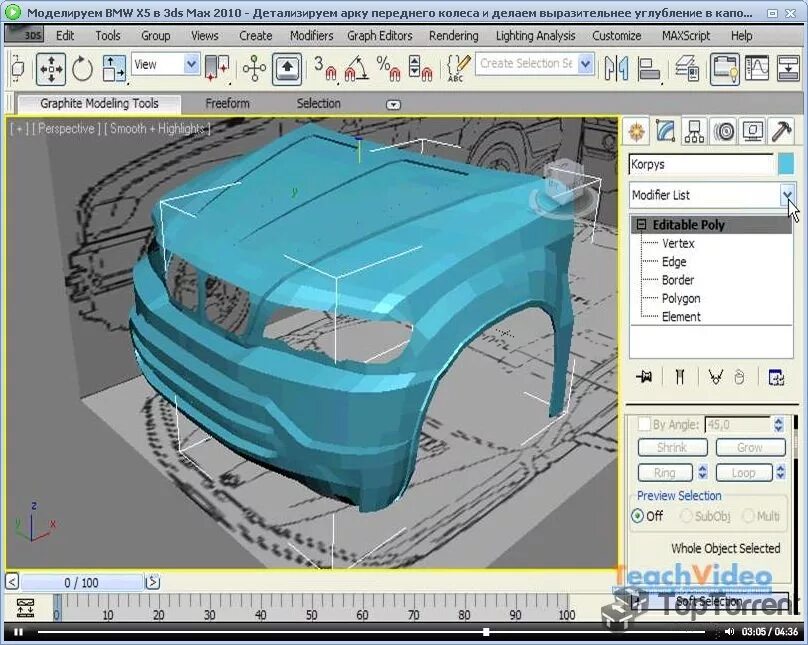This screenshot has width=808, height=645.
Task: Select the SubObj preview selection radio
Action: [686, 516]
